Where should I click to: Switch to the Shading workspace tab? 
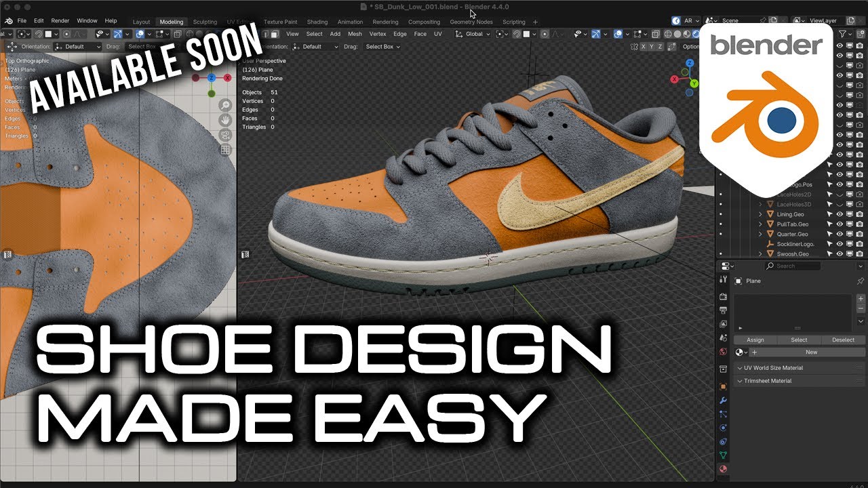pos(317,22)
